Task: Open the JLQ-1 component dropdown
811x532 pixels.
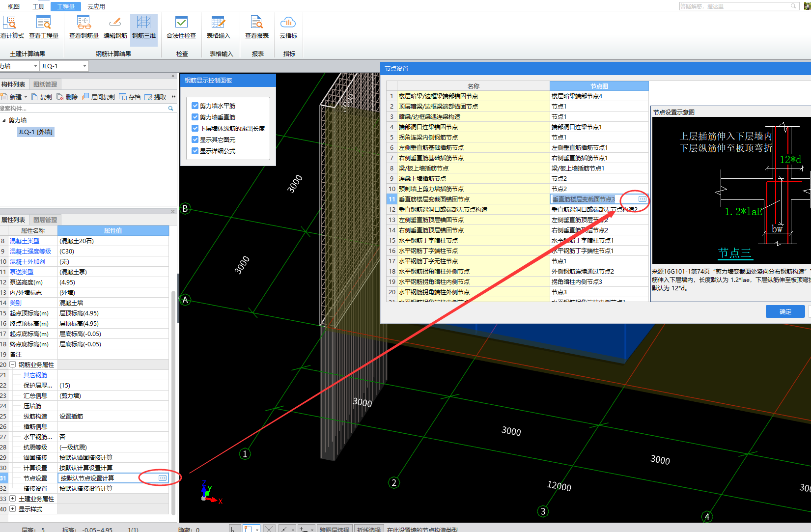Action: 84,66
